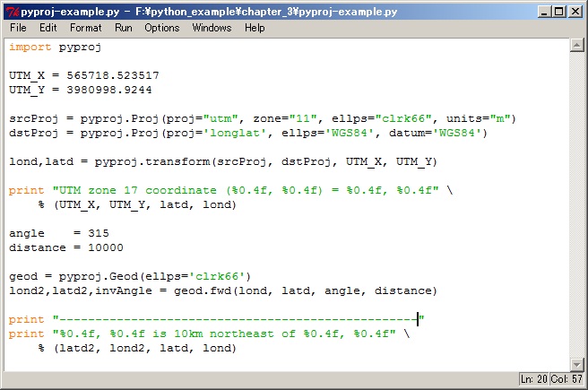Open the Options menu
The height and width of the screenshot is (390, 588).
click(161, 28)
